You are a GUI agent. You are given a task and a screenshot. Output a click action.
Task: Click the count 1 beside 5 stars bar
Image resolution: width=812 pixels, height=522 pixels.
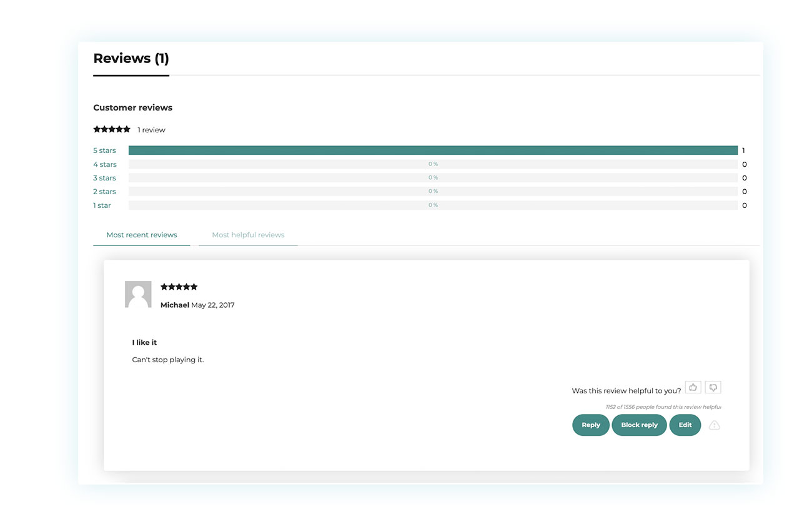(743, 150)
